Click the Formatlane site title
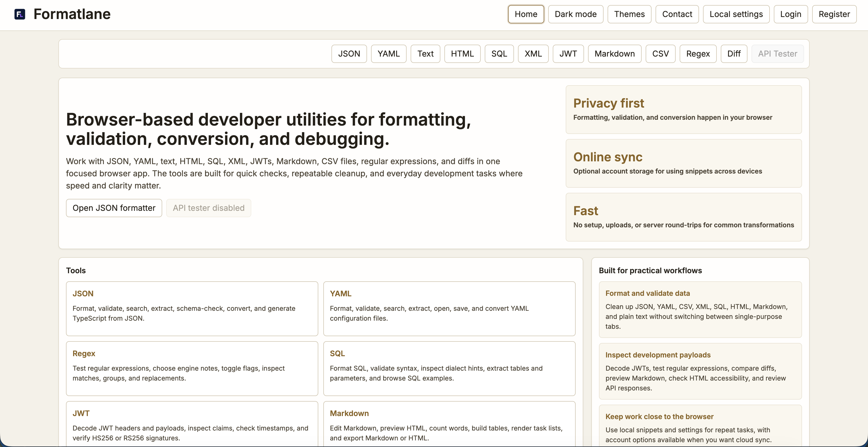 click(x=72, y=14)
